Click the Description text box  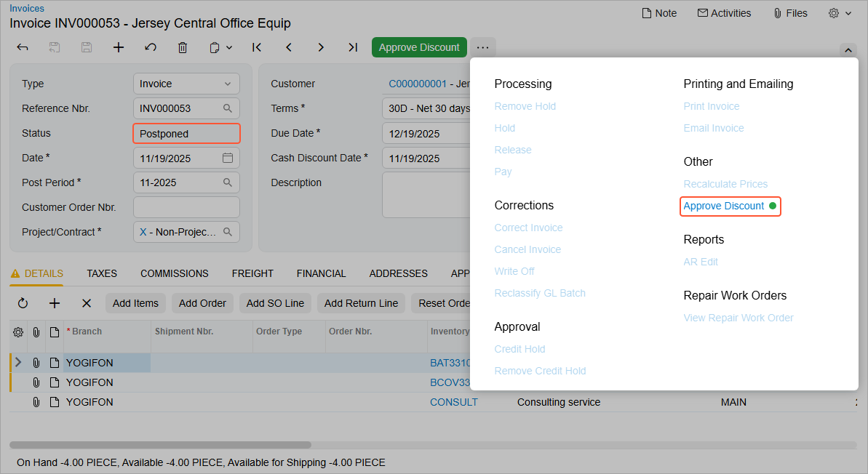click(x=426, y=195)
